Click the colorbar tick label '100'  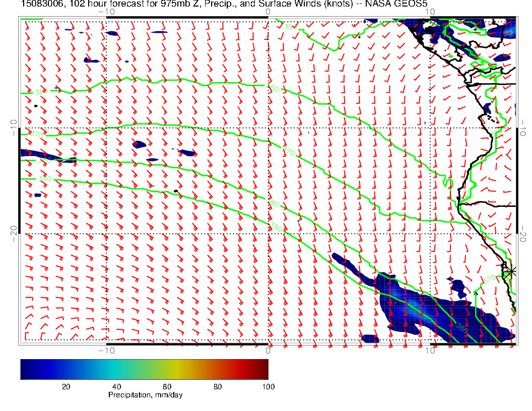[269, 387]
